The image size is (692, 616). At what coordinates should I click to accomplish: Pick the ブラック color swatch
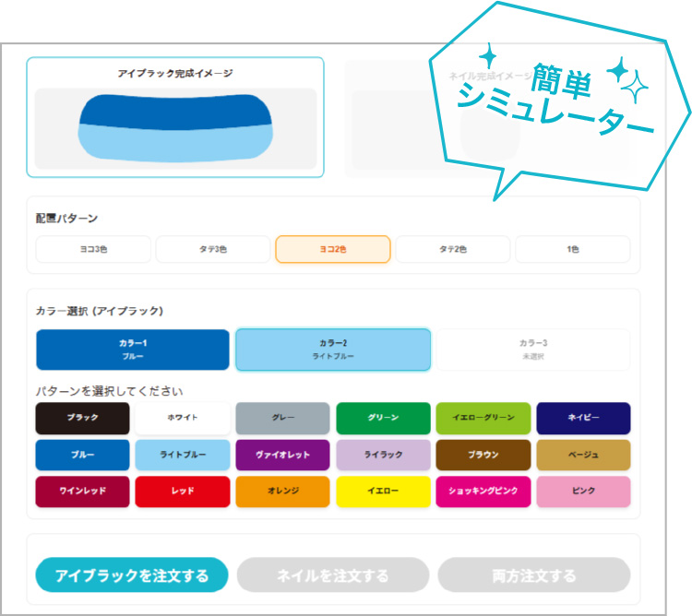(82, 418)
